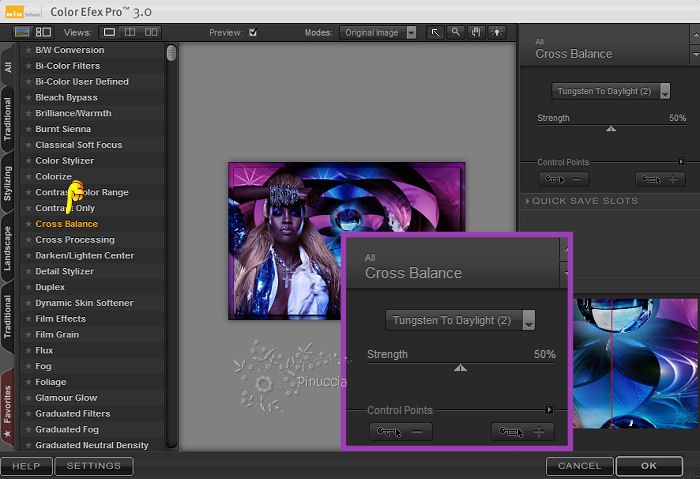Select the split preview view

[131, 33]
